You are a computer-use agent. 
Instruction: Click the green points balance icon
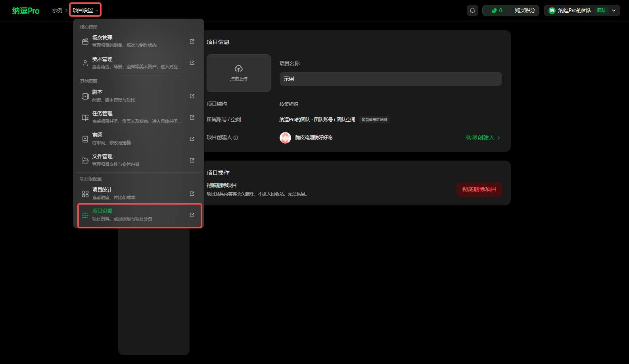click(494, 11)
